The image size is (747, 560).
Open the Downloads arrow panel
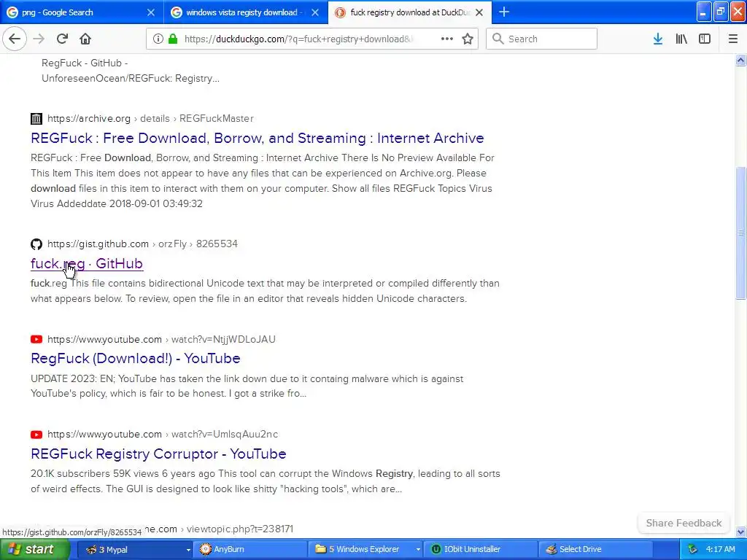(x=658, y=39)
